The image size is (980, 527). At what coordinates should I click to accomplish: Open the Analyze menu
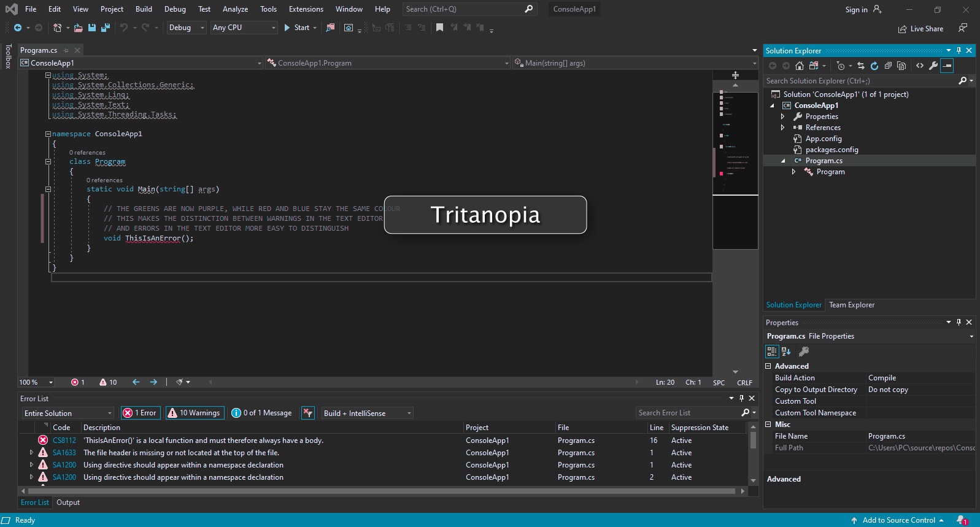(x=235, y=9)
